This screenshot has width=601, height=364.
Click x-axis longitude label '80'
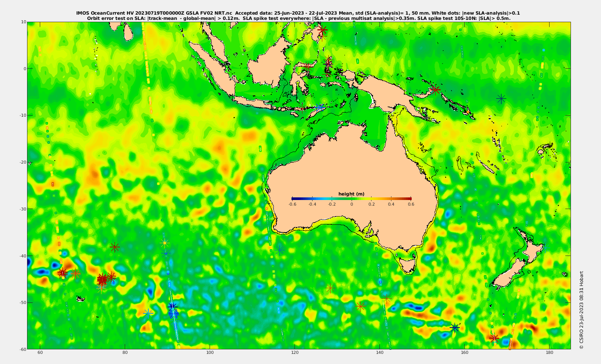125,353
